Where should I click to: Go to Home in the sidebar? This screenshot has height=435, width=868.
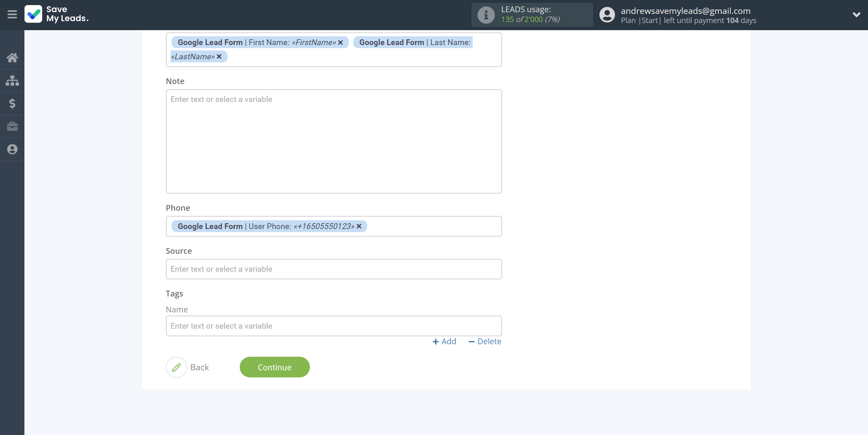point(12,58)
